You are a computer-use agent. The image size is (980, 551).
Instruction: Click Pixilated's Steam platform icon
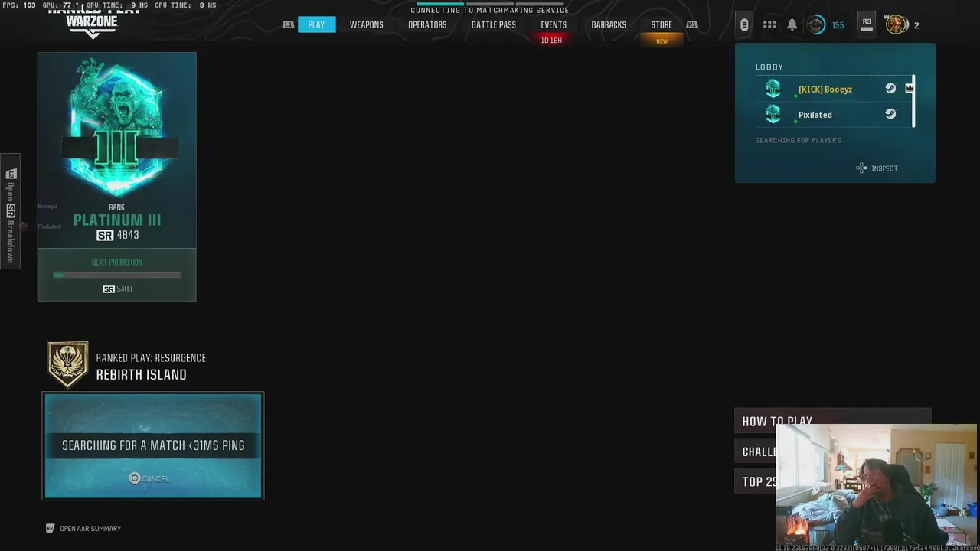890,114
